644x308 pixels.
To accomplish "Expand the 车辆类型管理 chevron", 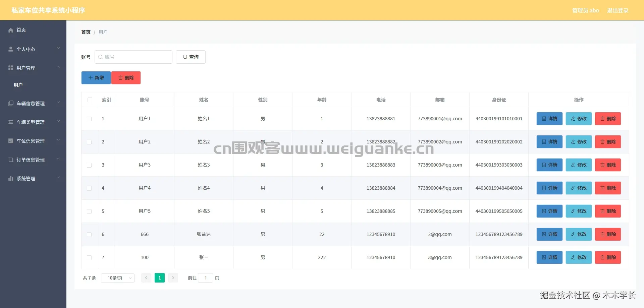I will [x=58, y=121].
